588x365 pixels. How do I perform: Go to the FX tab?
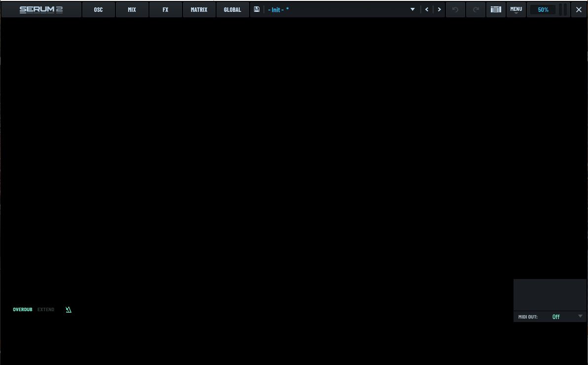[x=165, y=10]
